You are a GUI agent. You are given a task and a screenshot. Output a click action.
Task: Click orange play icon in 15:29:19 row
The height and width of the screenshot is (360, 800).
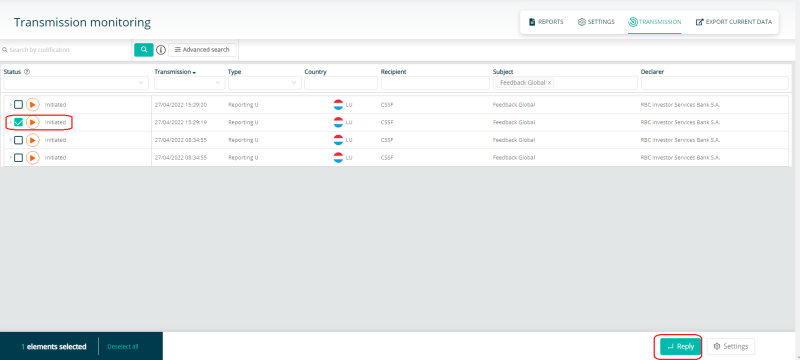[x=33, y=122]
